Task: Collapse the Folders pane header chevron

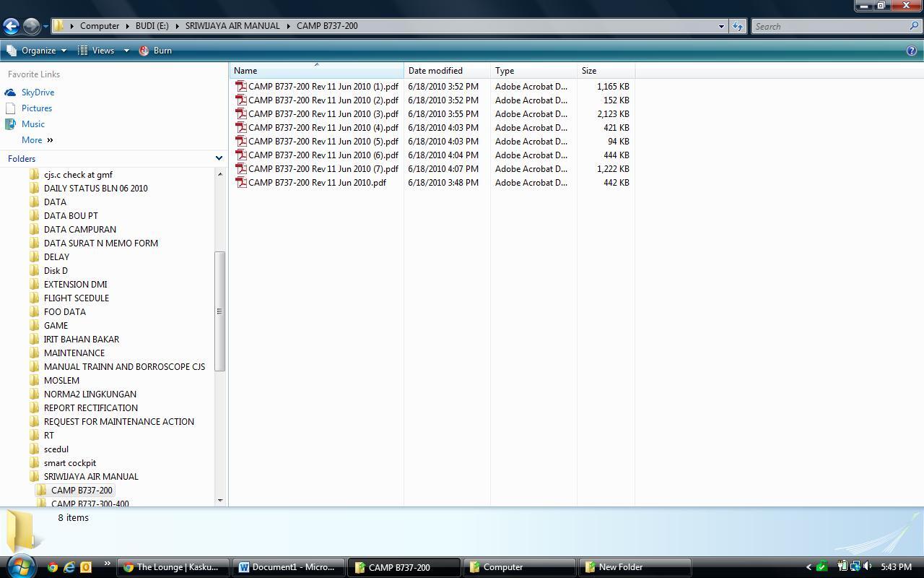Action: point(219,158)
